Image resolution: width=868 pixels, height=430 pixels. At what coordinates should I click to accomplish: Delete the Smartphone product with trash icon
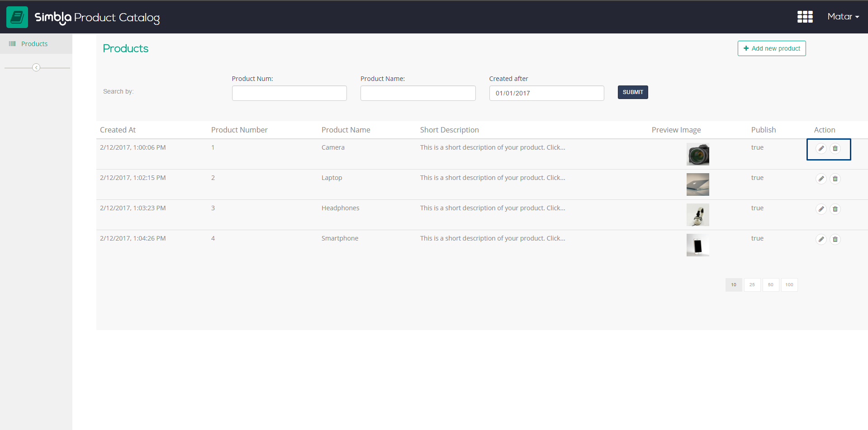[x=835, y=239]
